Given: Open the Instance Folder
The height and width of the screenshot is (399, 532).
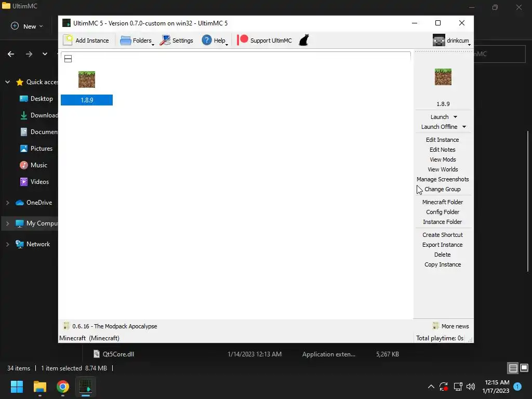Looking at the screenshot, I should click(x=443, y=221).
